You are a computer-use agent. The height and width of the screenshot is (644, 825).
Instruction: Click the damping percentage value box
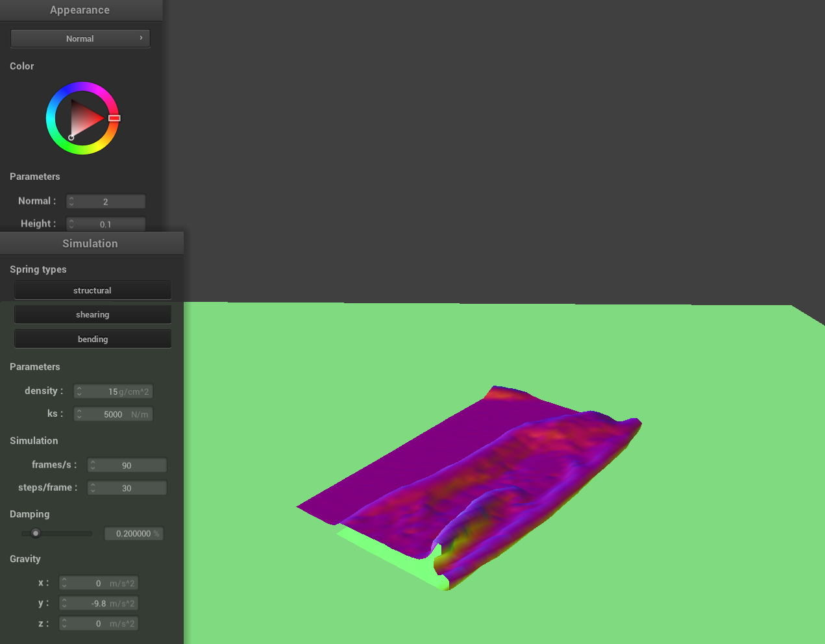coord(134,534)
